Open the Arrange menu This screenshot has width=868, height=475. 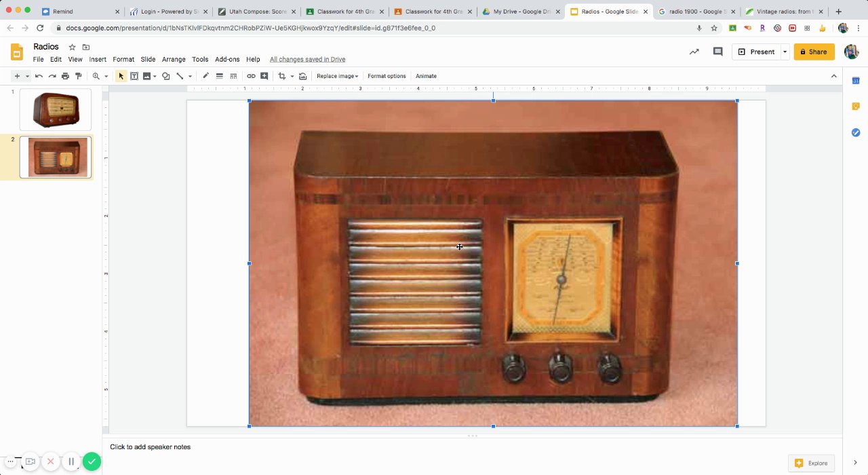click(x=174, y=60)
